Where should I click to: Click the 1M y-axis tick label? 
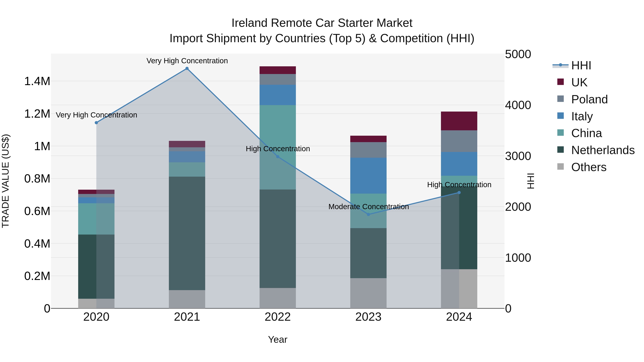click(42, 146)
